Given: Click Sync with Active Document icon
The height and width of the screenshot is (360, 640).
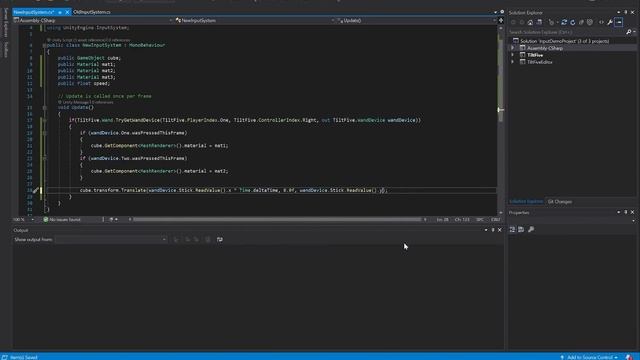Looking at the screenshot, I should point(564,22).
